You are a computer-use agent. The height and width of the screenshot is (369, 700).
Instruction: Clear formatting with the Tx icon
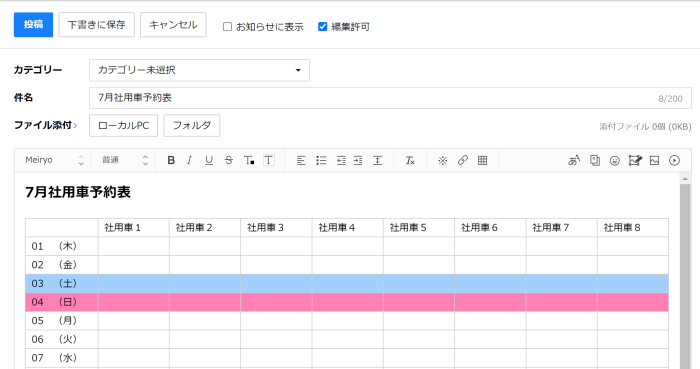(x=410, y=160)
